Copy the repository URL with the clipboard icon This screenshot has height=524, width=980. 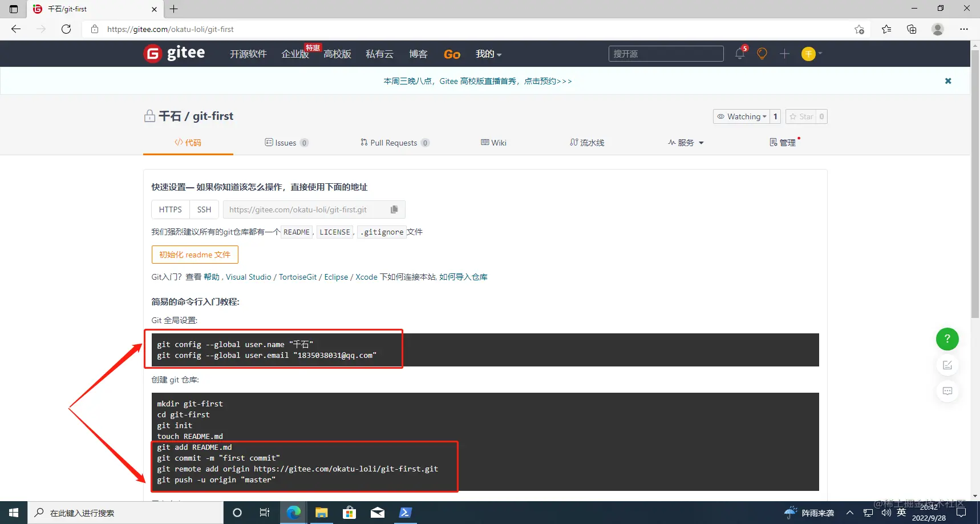click(x=394, y=209)
